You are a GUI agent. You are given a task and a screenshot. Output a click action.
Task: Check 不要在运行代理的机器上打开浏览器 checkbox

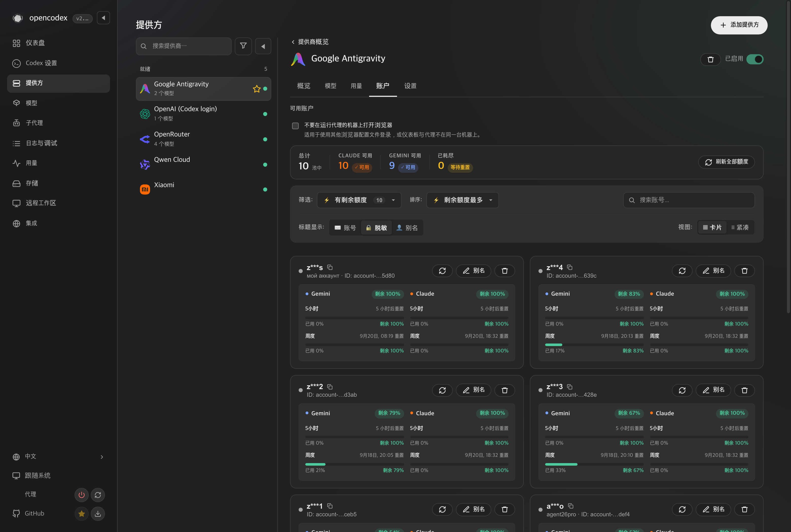(295, 126)
